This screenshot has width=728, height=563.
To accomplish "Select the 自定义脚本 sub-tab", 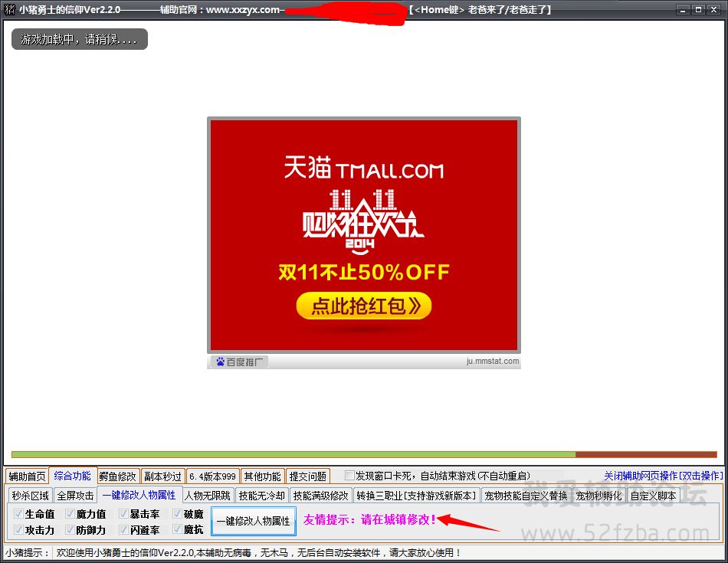I will click(653, 496).
